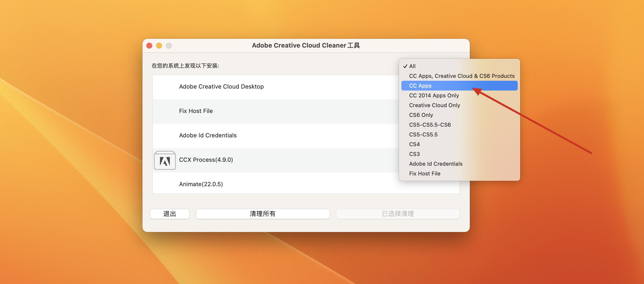
Task: Pick CS4 from the dropdown list
Action: 414,144
